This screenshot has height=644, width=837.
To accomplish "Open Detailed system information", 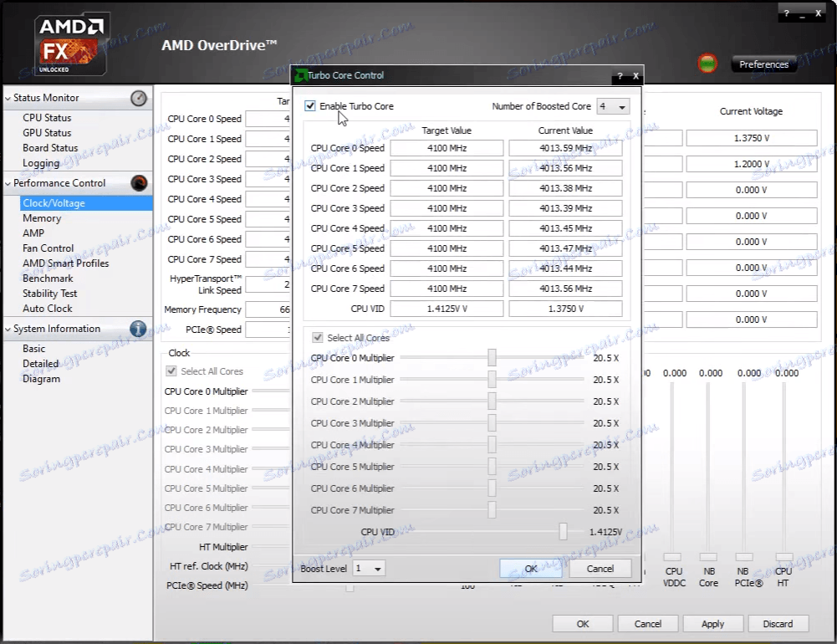I will 41,363.
